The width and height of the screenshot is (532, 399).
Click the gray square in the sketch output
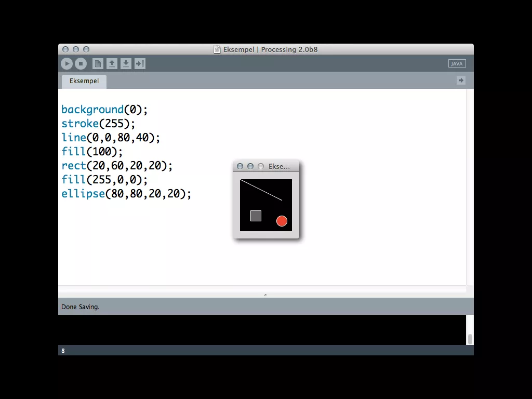click(x=256, y=216)
